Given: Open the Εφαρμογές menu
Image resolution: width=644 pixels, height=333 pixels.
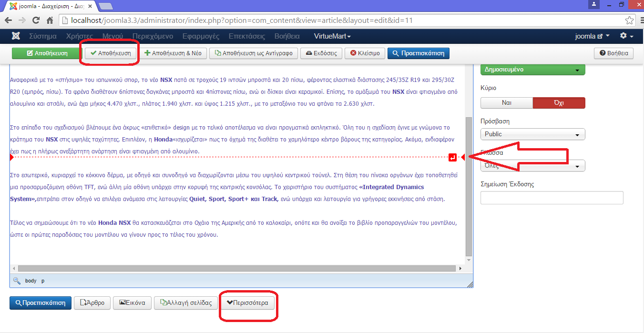Looking at the screenshot, I should tap(201, 36).
